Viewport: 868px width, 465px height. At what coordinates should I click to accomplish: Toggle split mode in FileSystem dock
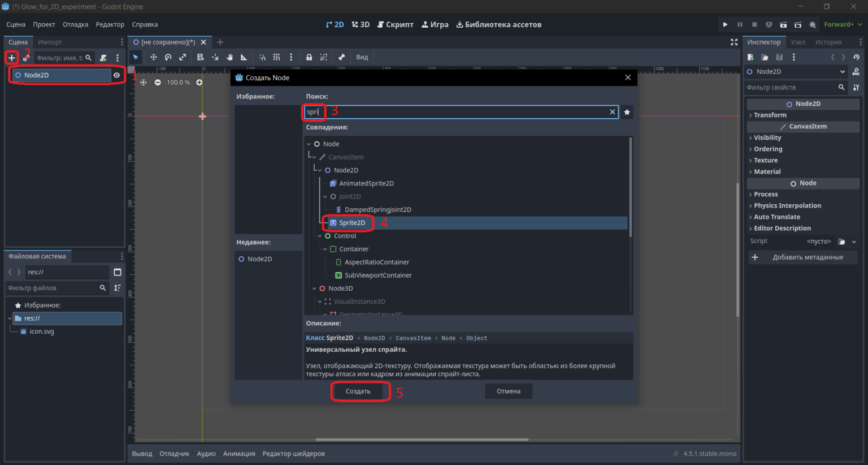118,272
